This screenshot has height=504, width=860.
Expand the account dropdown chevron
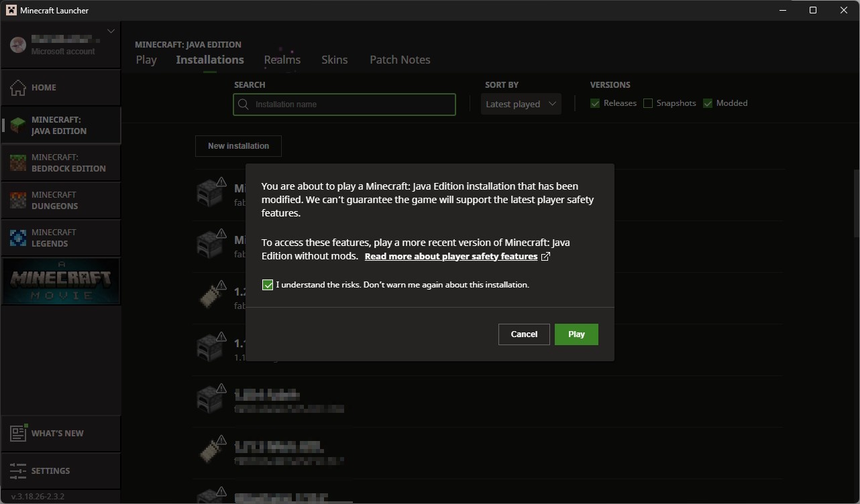point(111,31)
